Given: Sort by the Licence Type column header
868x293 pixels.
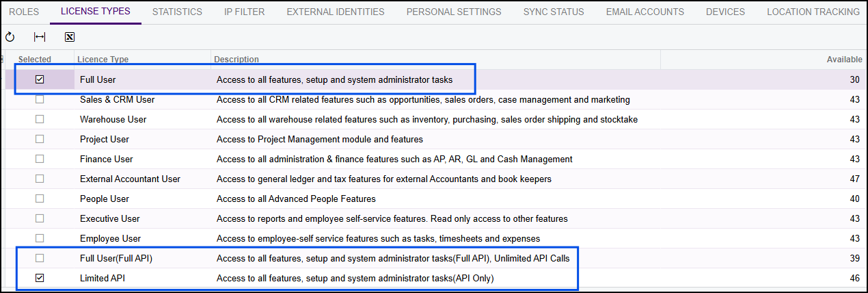Looking at the screenshot, I should tap(103, 60).
